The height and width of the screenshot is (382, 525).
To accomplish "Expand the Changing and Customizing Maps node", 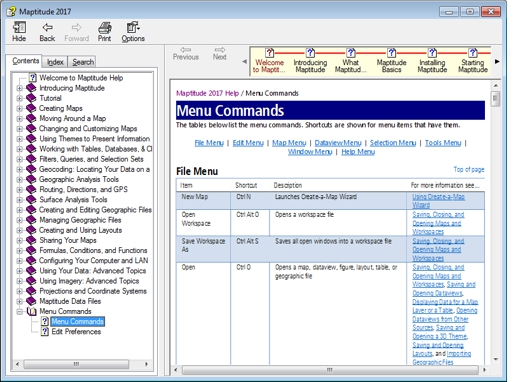I will point(19,129).
